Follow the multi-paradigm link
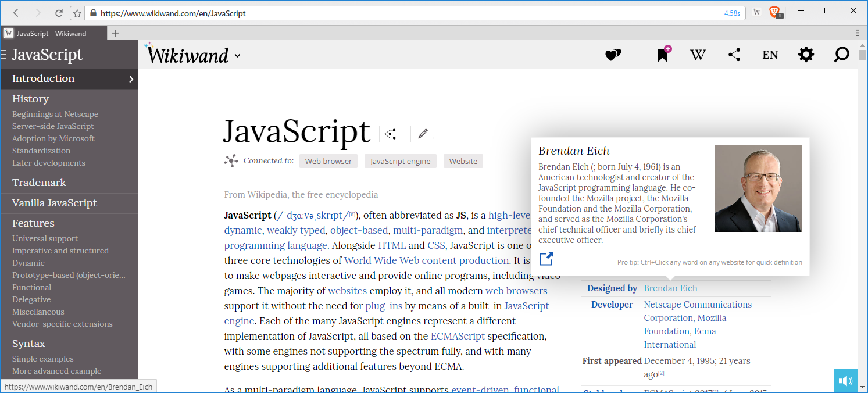This screenshot has width=868, height=393. [x=428, y=230]
